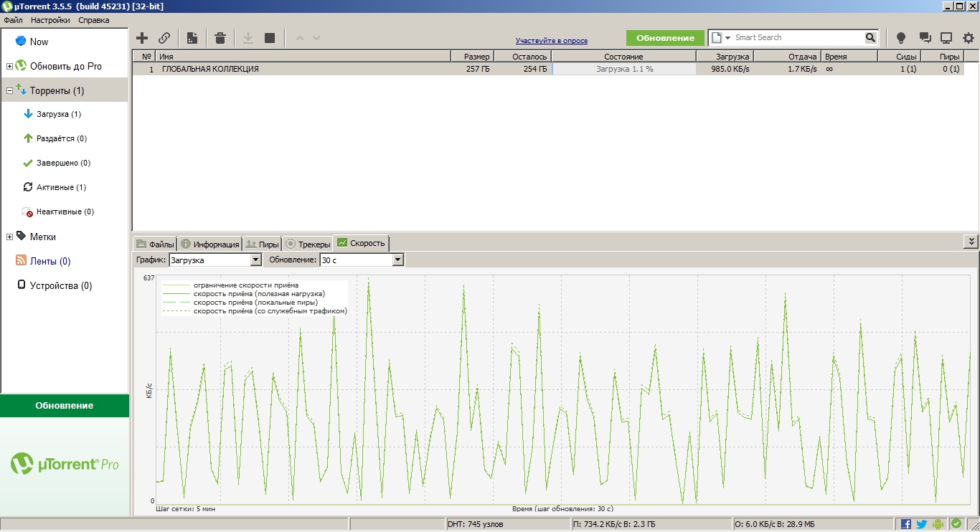Select Обновить до Pro in sidebar
This screenshot has height=532, width=980.
tap(66, 66)
